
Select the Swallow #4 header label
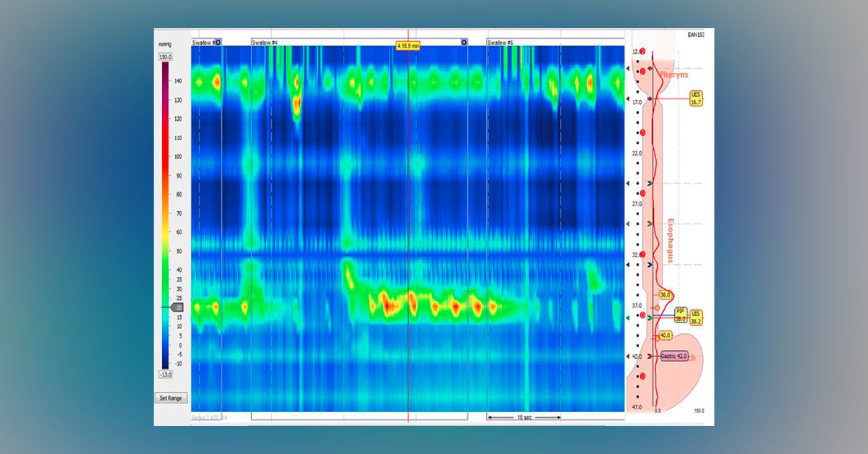point(265,43)
